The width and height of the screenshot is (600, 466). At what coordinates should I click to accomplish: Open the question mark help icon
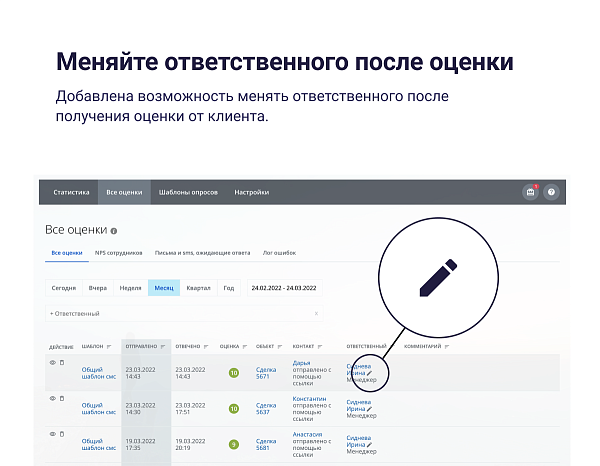[551, 192]
